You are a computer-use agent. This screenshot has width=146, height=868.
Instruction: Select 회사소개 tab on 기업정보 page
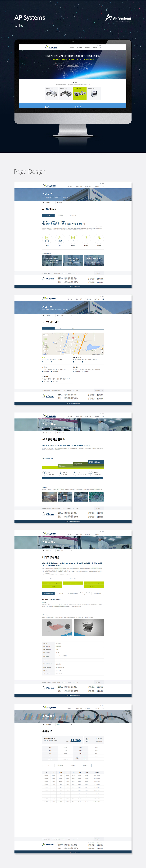[48, 215]
